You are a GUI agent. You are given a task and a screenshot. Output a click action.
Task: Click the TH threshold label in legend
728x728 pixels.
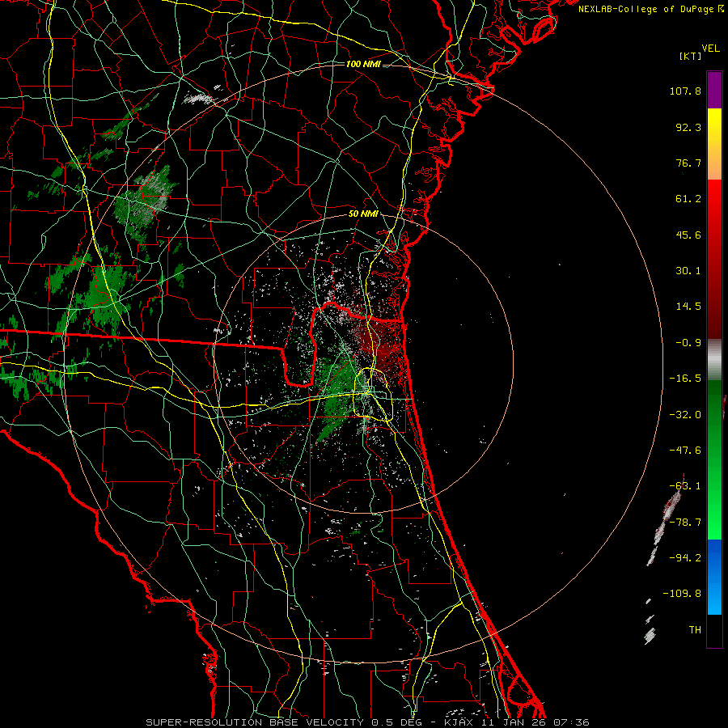[x=695, y=630]
